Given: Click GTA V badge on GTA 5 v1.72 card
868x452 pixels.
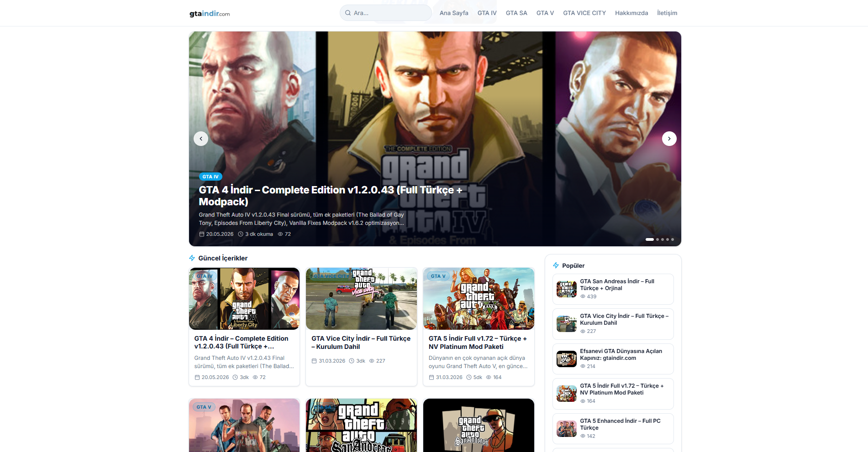Looking at the screenshot, I should (x=438, y=276).
